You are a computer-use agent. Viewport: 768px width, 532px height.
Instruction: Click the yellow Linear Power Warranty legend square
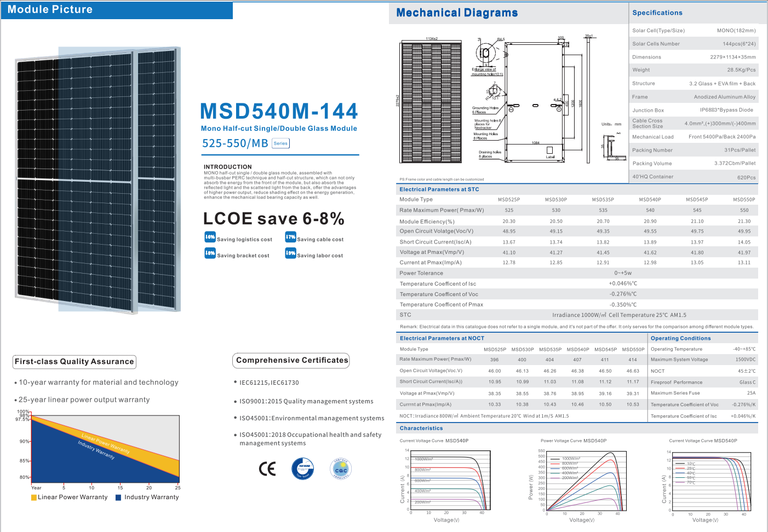[x=34, y=498]
